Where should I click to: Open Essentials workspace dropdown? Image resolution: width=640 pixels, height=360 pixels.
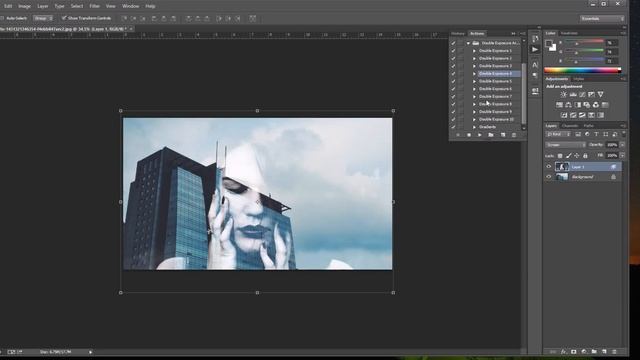click(602, 18)
